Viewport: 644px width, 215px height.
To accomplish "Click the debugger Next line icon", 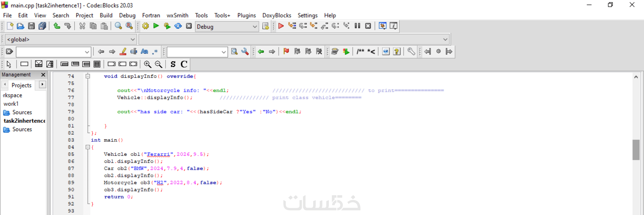I will (303, 26).
